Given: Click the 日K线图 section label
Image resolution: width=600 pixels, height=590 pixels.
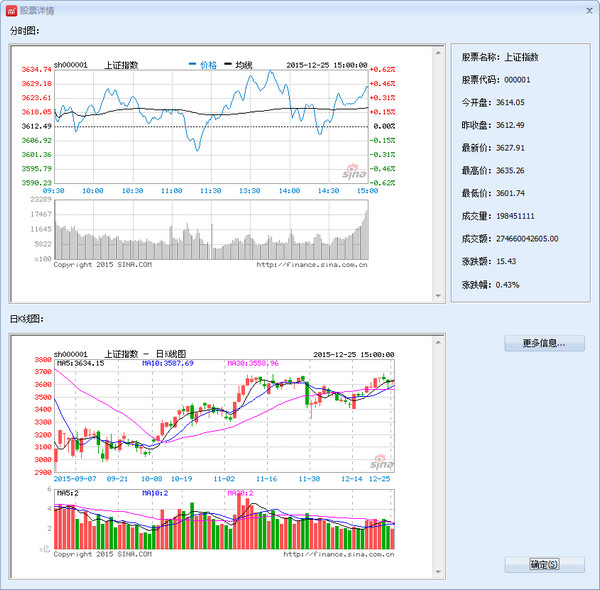Looking at the screenshot, I should [29, 319].
